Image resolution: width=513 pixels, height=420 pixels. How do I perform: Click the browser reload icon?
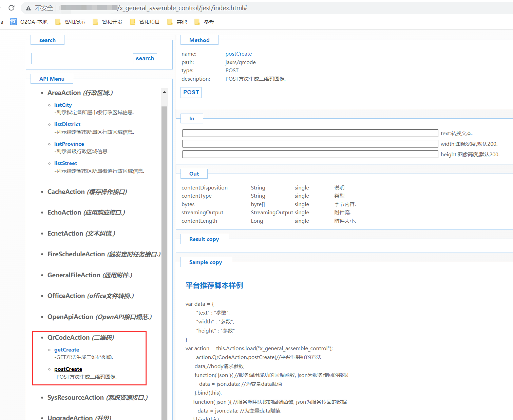12,8
